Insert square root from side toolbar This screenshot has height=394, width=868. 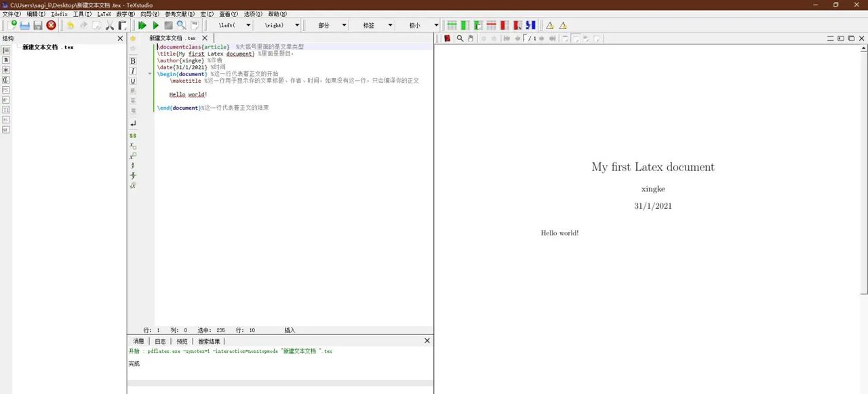point(133,186)
